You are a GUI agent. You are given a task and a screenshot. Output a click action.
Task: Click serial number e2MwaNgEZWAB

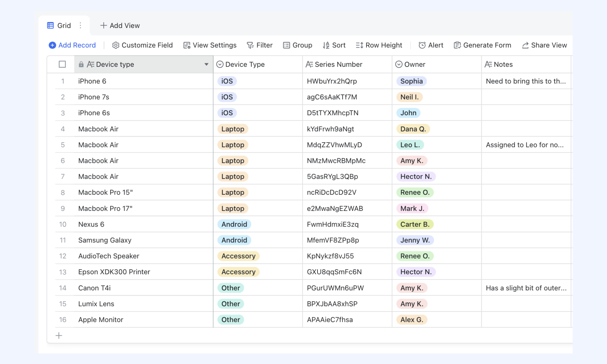(x=335, y=208)
